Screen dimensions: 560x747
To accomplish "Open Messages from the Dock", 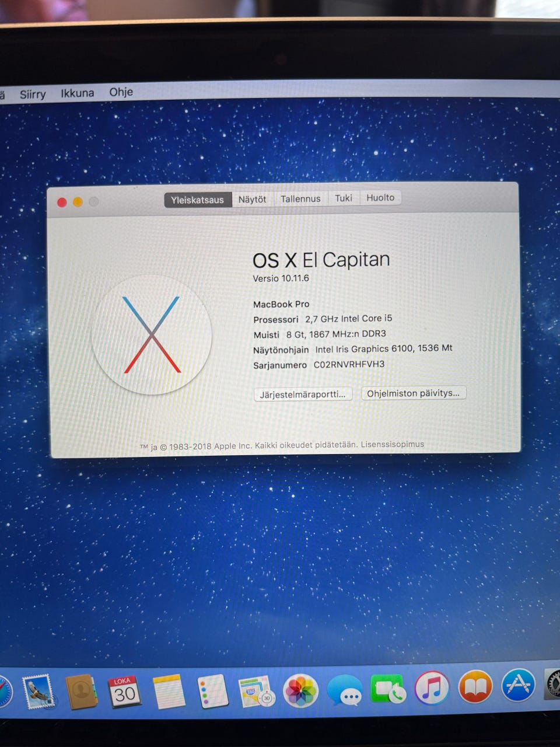I will [x=344, y=691].
